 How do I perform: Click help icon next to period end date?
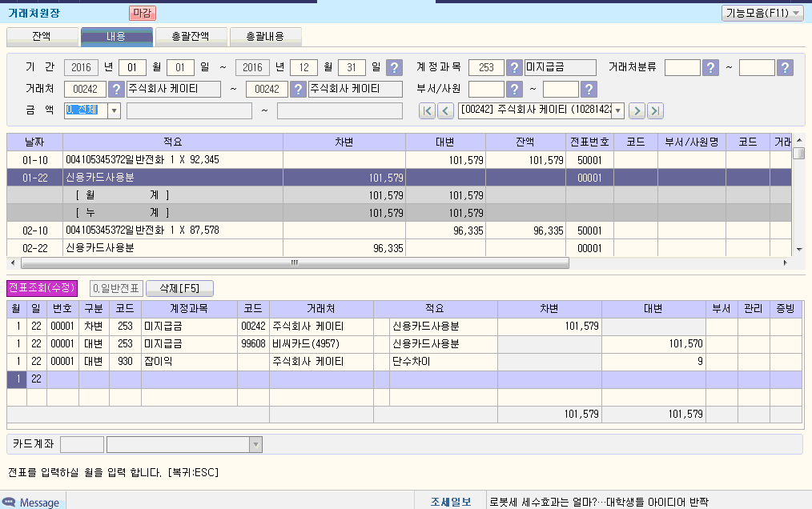pyautogui.click(x=394, y=68)
